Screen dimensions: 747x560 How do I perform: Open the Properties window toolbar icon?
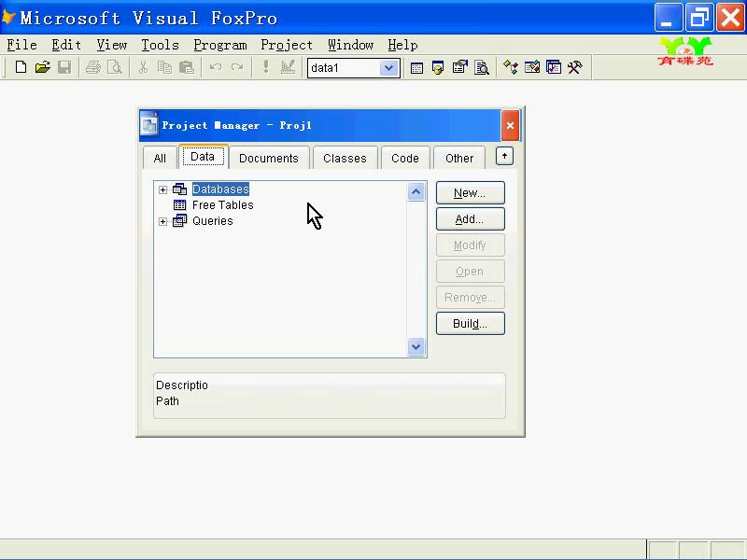(459, 68)
